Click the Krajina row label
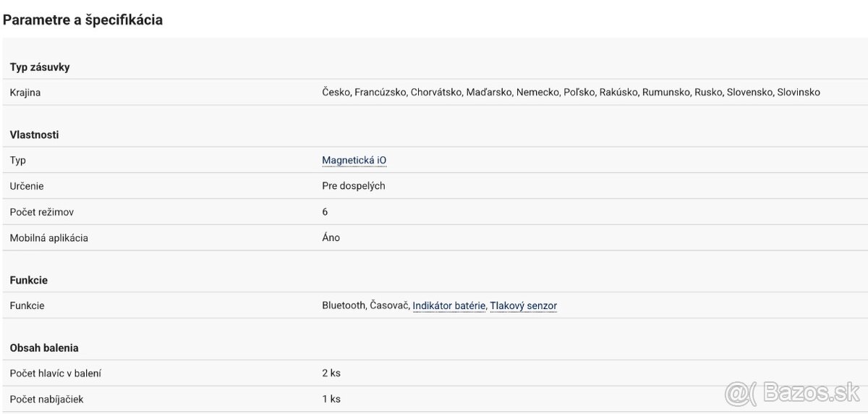The image size is (868, 414). pyautogui.click(x=27, y=93)
